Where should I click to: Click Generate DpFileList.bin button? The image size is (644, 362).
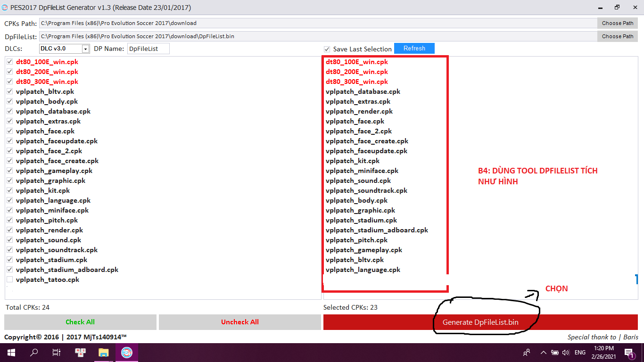point(480,322)
